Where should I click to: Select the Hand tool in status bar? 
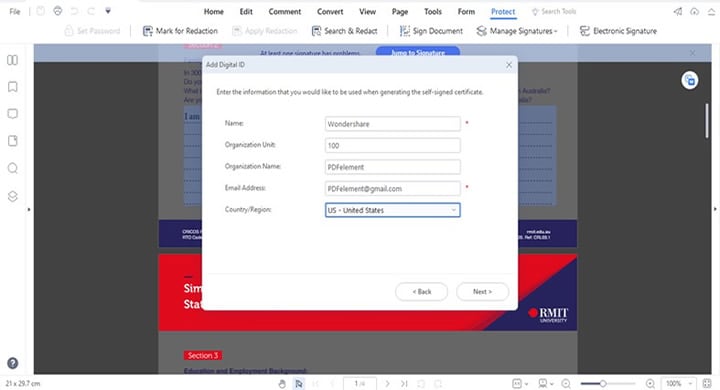282,384
